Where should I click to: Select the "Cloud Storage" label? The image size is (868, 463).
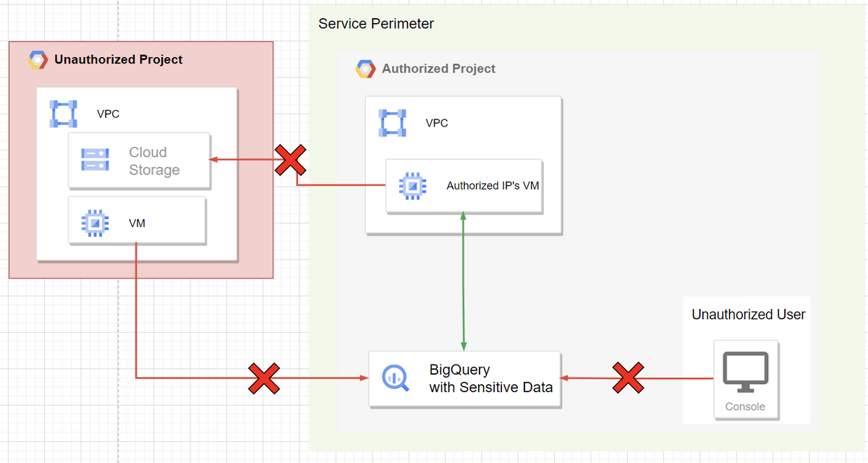(x=154, y=161)
